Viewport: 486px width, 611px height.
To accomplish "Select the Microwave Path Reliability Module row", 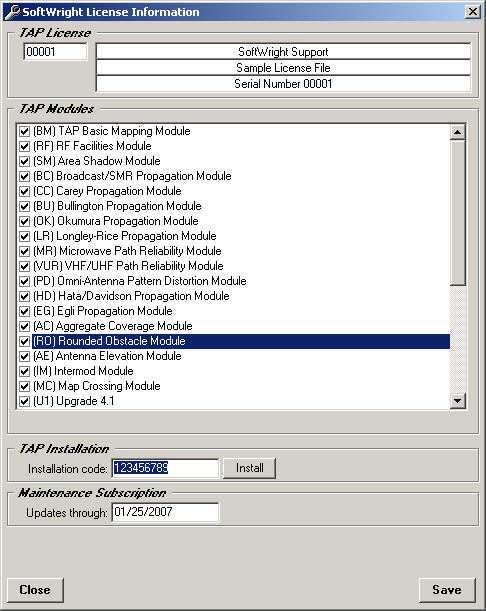I will [127, 251].
